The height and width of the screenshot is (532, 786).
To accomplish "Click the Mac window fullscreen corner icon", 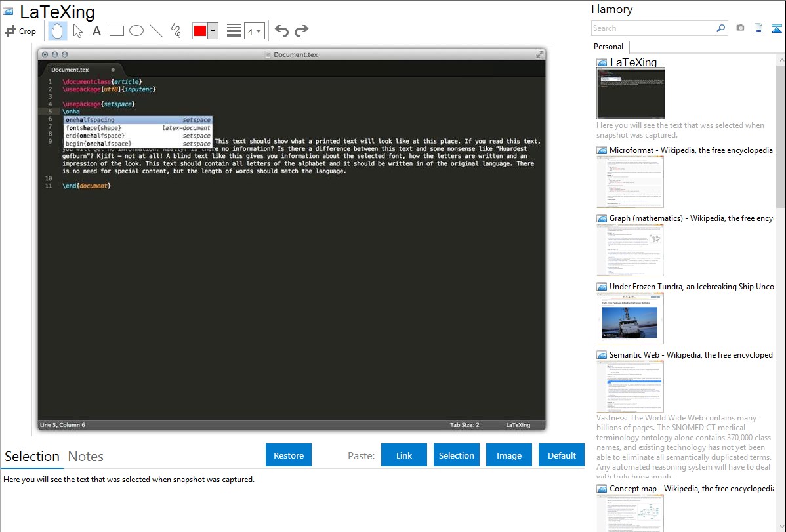I will point(539,54).
